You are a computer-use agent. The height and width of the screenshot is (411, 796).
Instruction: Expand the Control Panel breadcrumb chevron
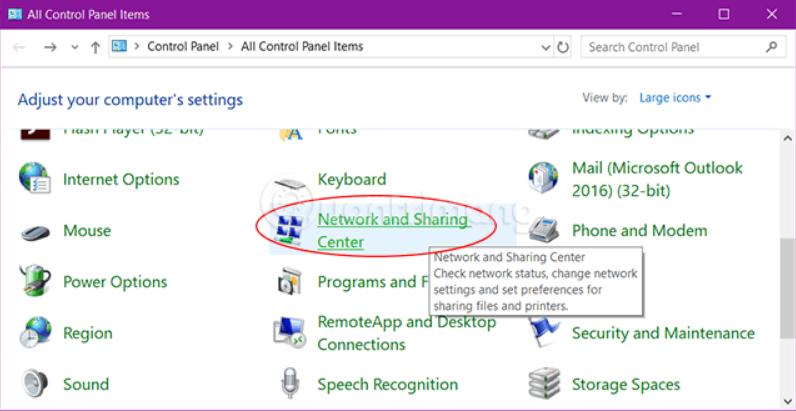232,47
